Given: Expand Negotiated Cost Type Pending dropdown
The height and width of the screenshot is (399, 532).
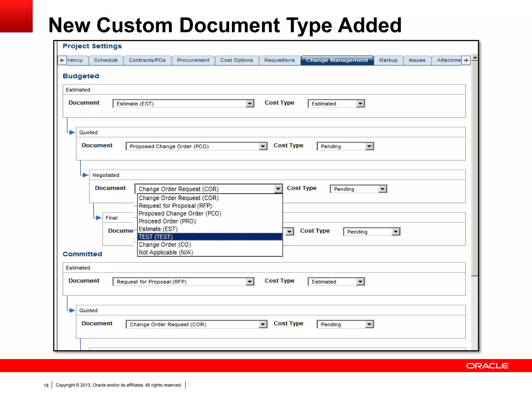Looking at the screenshot, I should [358, 189].
